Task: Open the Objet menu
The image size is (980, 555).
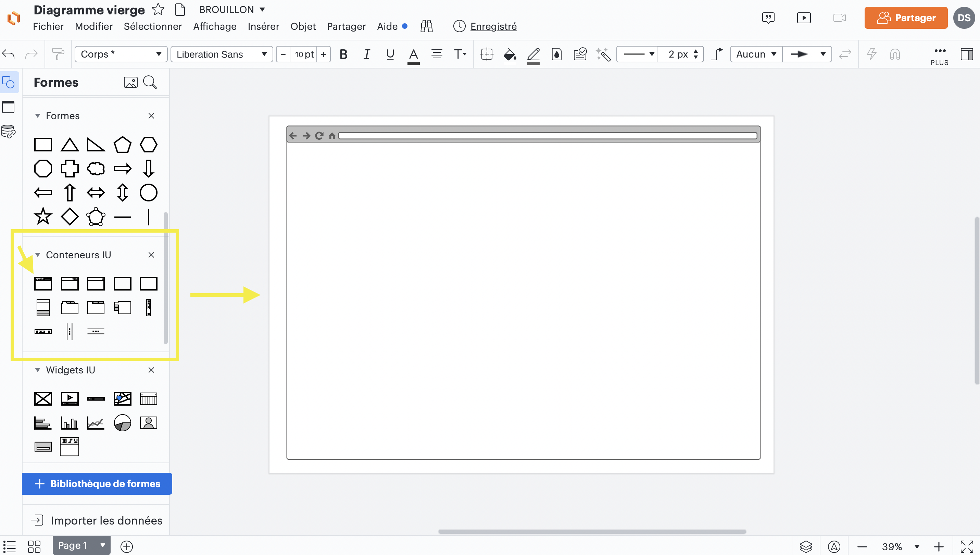Action: click(303, 26)
